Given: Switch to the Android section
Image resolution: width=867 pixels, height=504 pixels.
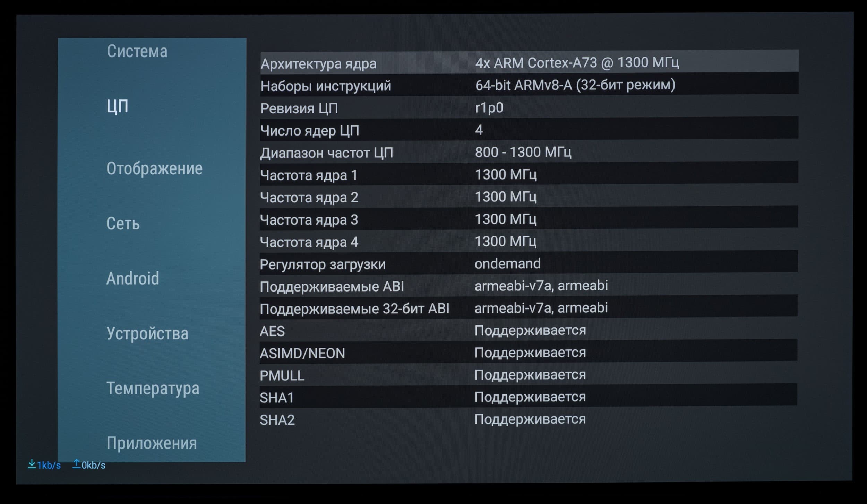Looking at the screenshot, I should pyautogui.click(x=132, y=278).
